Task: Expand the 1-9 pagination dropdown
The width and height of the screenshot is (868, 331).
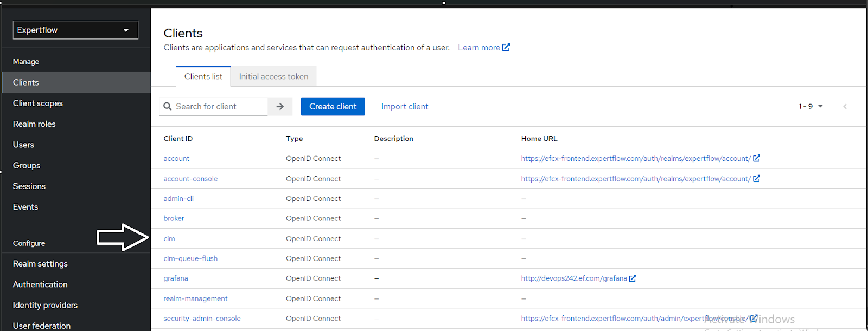Action: tap(810, 107)
